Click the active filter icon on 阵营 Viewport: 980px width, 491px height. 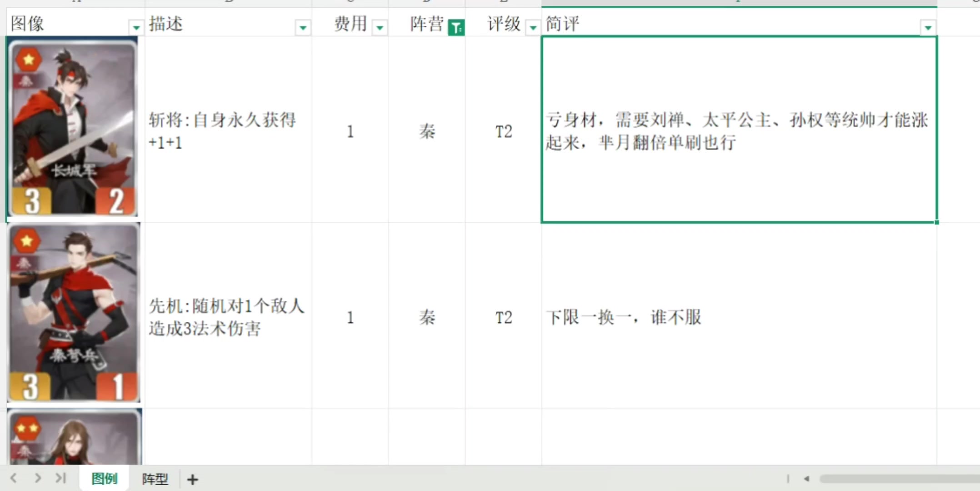tap(456, 28)
